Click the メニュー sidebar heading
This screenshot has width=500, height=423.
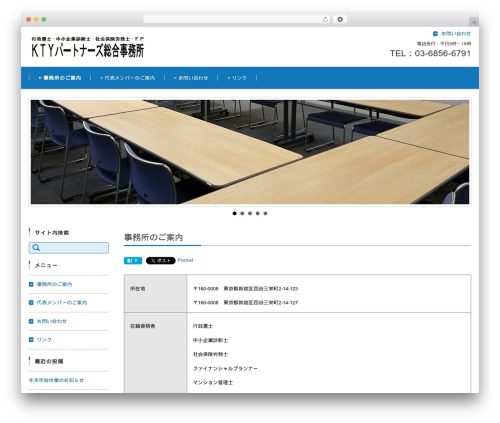click(x=46, y=265)
